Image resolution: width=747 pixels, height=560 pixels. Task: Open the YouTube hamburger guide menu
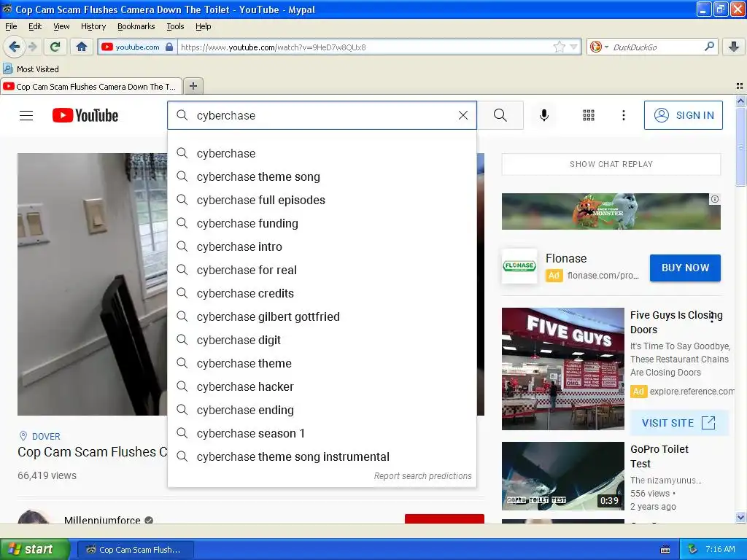click(x=26, y=115)
